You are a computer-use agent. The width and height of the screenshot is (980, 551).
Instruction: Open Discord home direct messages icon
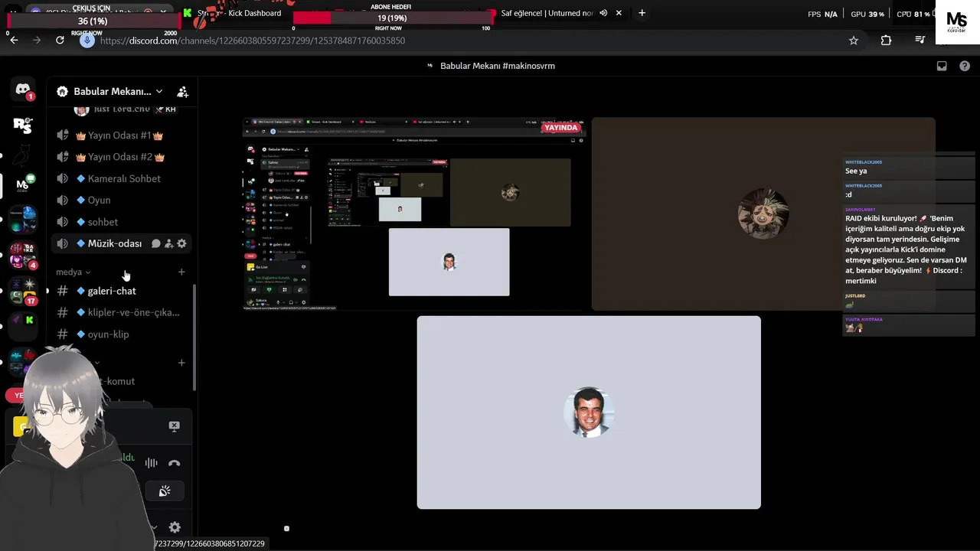(23, 90)
